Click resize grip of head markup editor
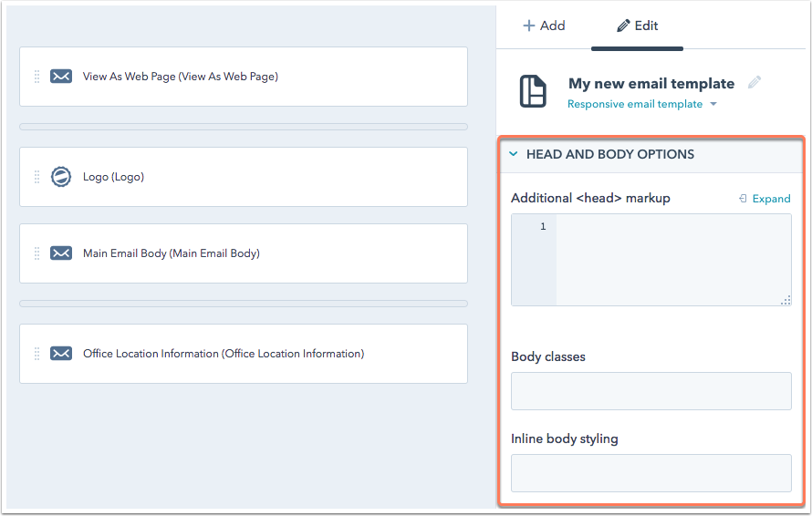Image resolution: width=812 pixels, height=516 pixels. [x=786, y=300]
